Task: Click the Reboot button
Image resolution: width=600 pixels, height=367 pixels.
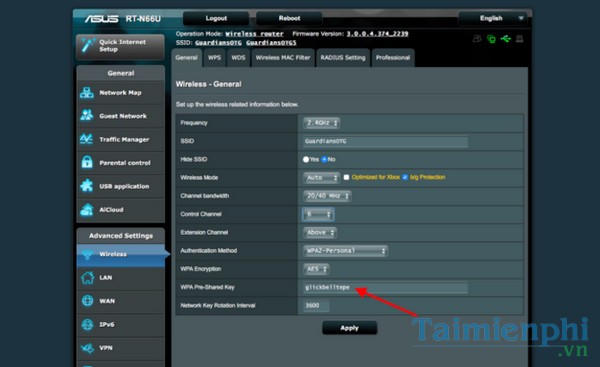Action: [289, 18]
